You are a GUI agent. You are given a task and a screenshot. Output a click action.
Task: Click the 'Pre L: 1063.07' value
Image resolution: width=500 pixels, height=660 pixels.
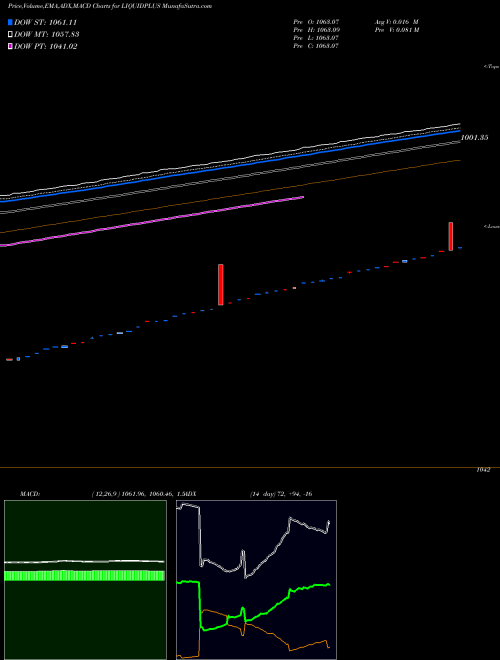pyautogui.click(x=316, y=38)
